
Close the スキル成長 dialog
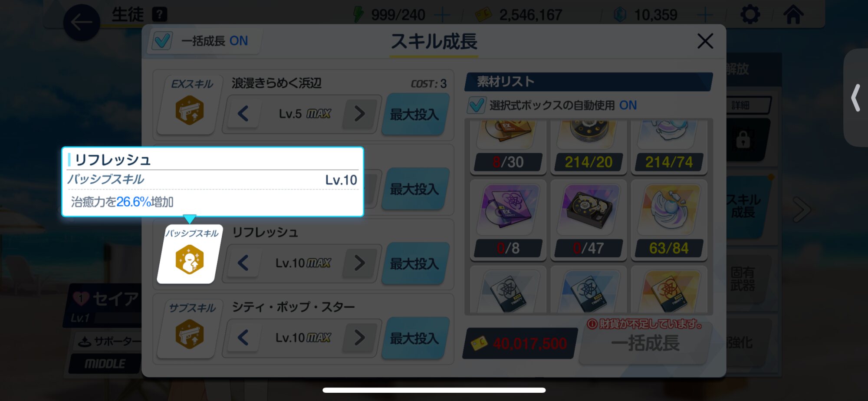(x=705, y=41)
